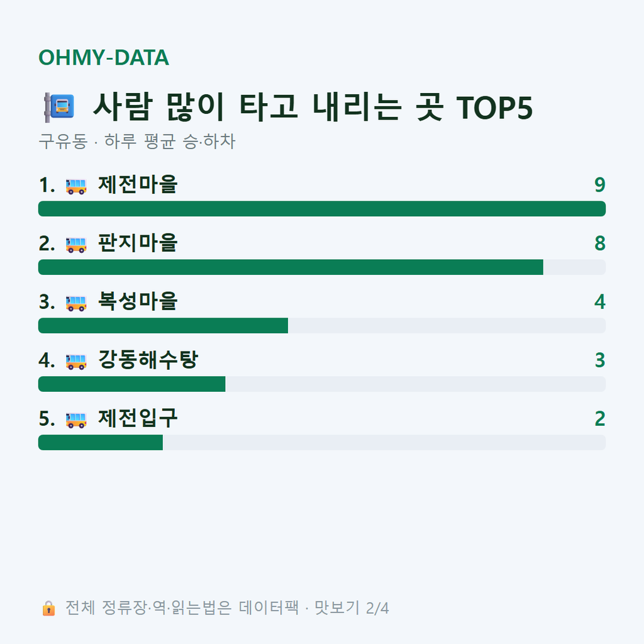Screen dimensions: 644x644
Task: Click the progress bar under 복성마을
Action: click(322, 325)
